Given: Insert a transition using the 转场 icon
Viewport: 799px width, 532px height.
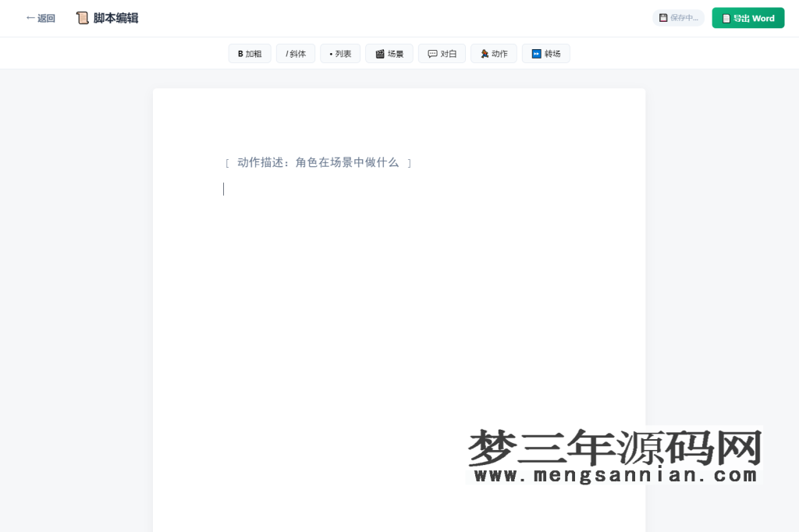Looking at the screenshot, I should [535, 53].
